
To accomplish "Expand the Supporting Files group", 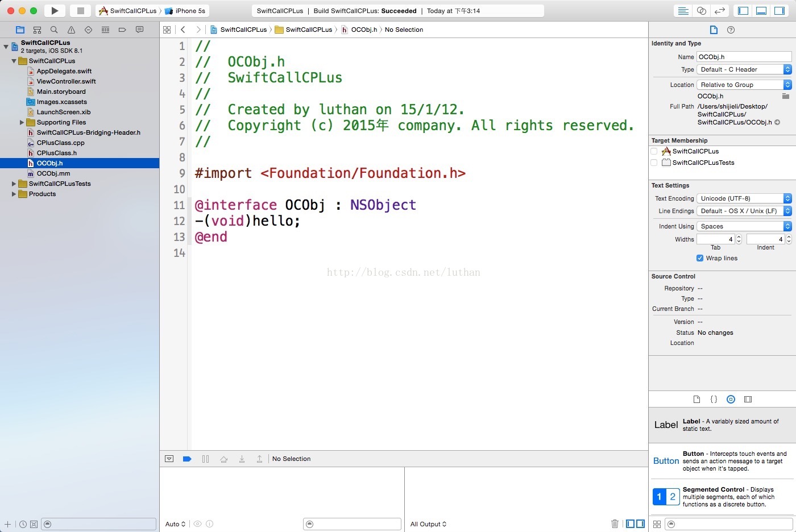I will click(x=22, y=122).
